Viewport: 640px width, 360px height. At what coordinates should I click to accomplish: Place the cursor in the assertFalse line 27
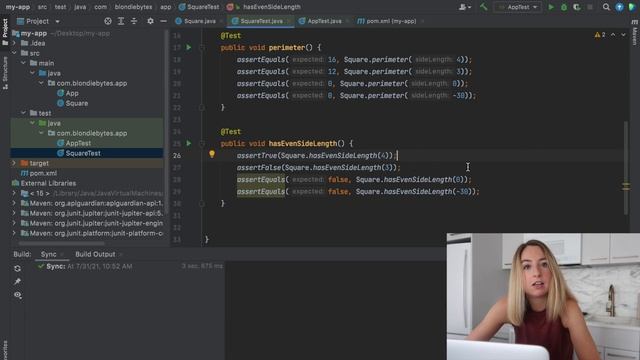pos(318,167)
